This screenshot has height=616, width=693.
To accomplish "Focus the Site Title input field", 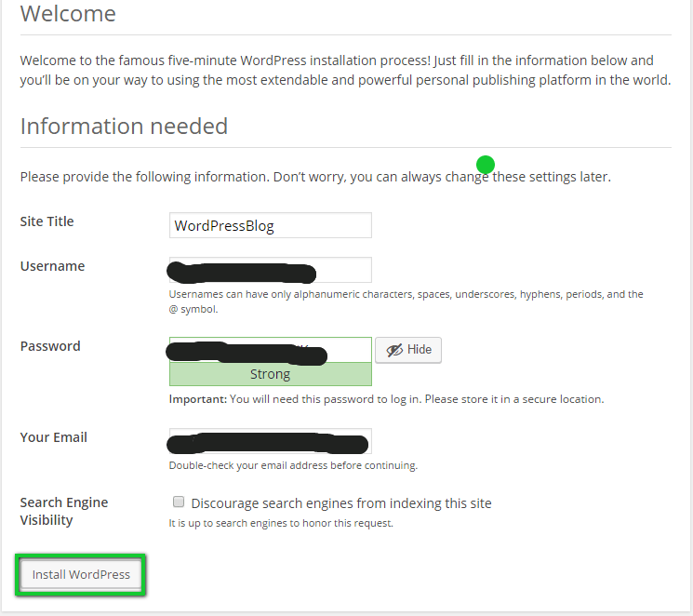I will (271, 225).
